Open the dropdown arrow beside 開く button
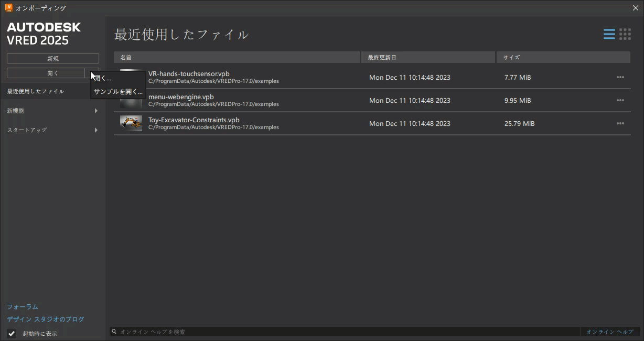 [92, 73]
